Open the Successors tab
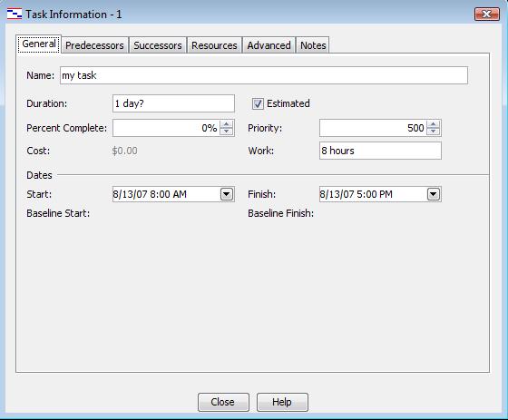 click(158, 45)
